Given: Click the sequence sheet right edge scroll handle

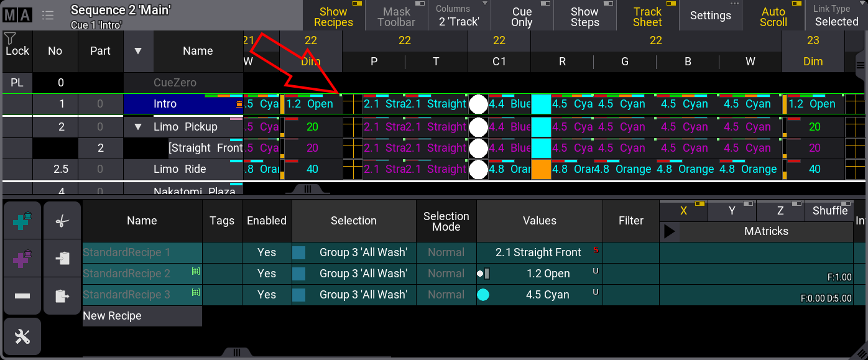Looking at the screenshot, I should coord(861,64).
